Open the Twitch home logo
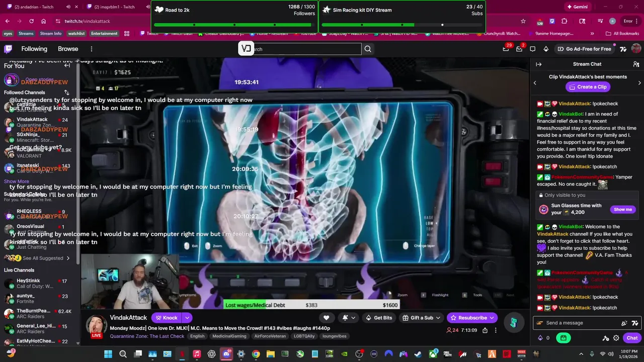Viewport: 644px width, 362px height. click(8, 49)
